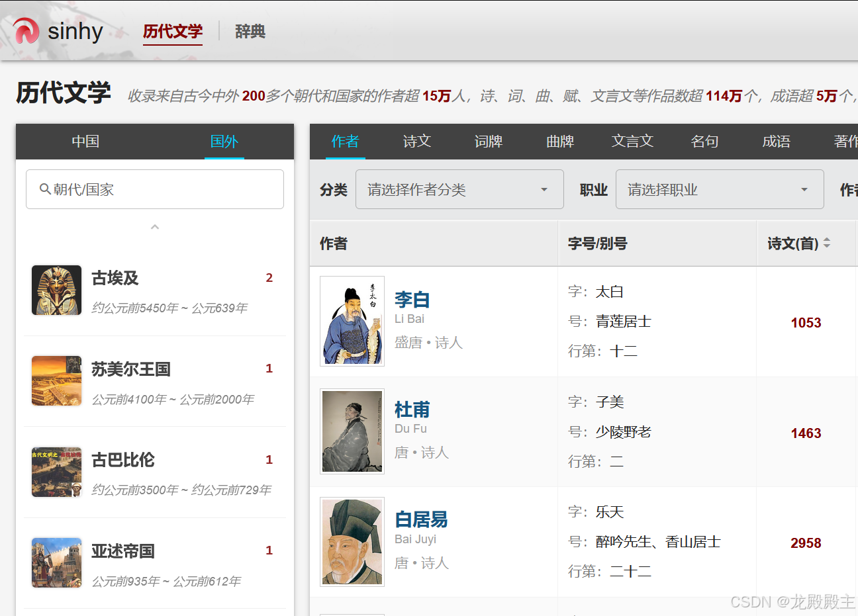Click poem count 1053 for 李白

coord(806,323)
